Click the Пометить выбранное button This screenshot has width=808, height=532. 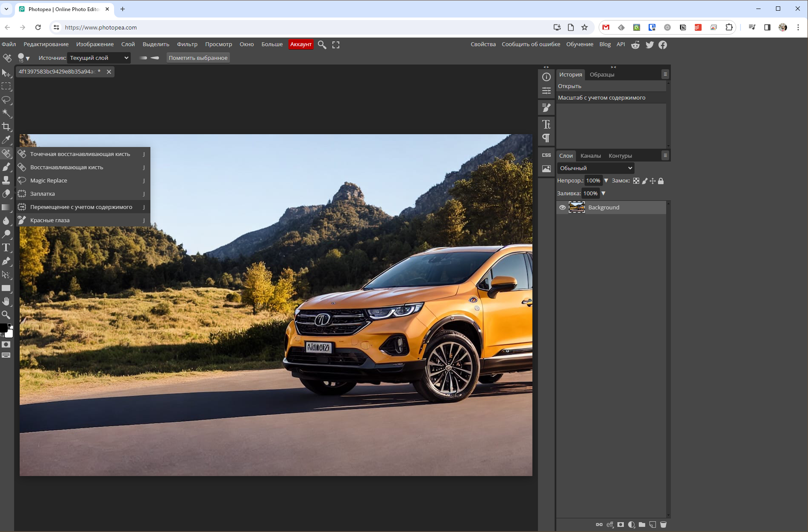coord(198,58)
